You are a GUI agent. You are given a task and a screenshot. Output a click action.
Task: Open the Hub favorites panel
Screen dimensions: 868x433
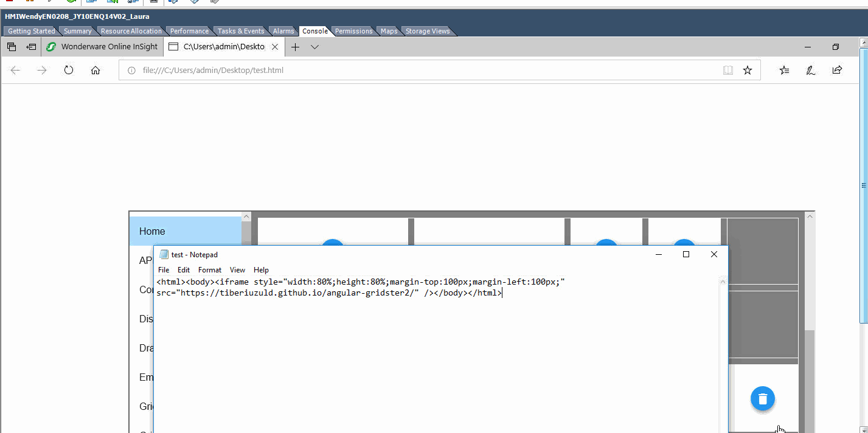[x=784, y=70]
